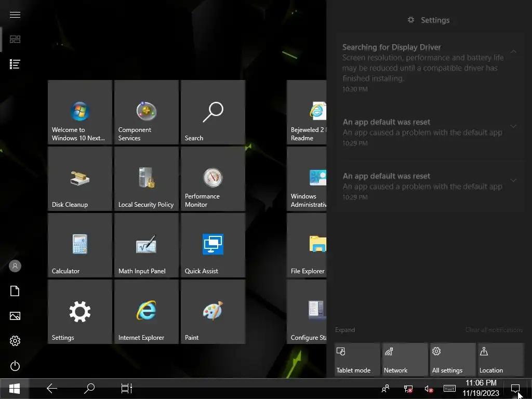This screenshot has height=399, width=532.
Task: Open the muted volume tray icon
Action: [x=429, y=389]
